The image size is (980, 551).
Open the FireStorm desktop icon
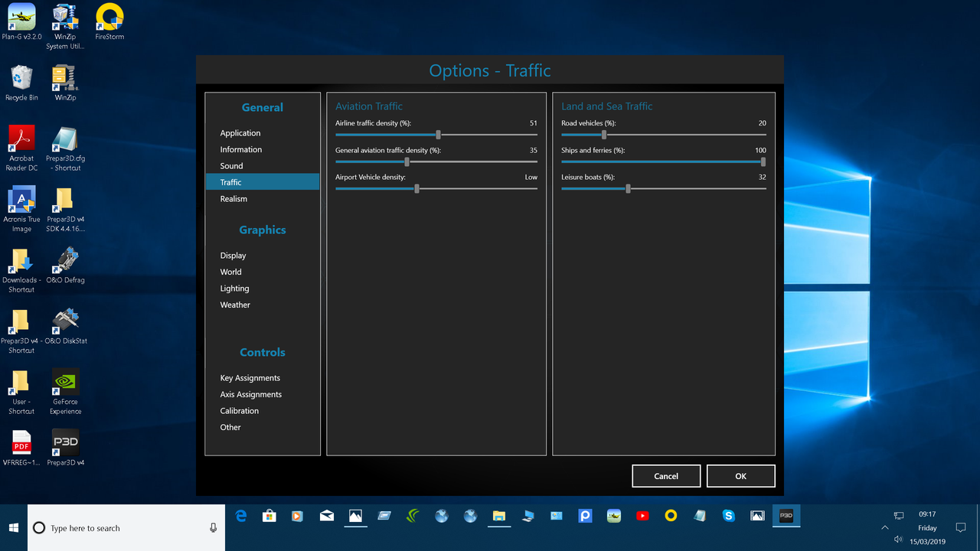(x=109, y=17)
